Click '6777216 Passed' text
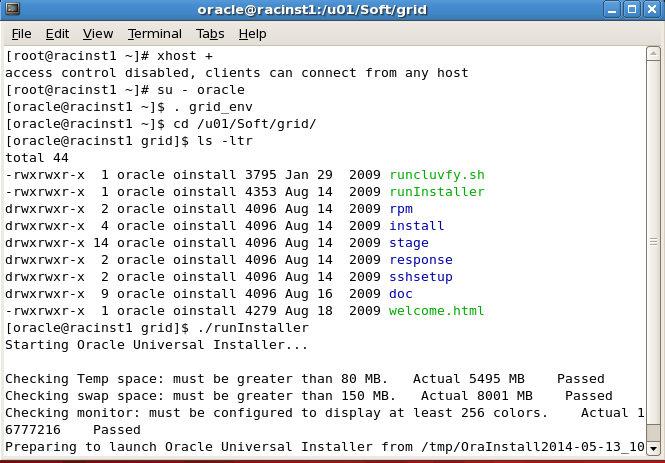Image resolution: width=665 pixels, height=463 pixels. tap(73, 430)
